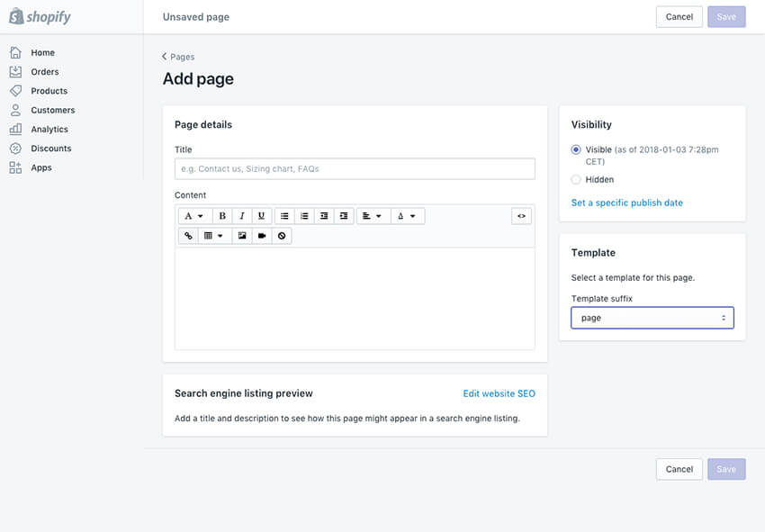765x532 pixels.
Task: Apply italic formatting
Action: click(x=242, y=215)
